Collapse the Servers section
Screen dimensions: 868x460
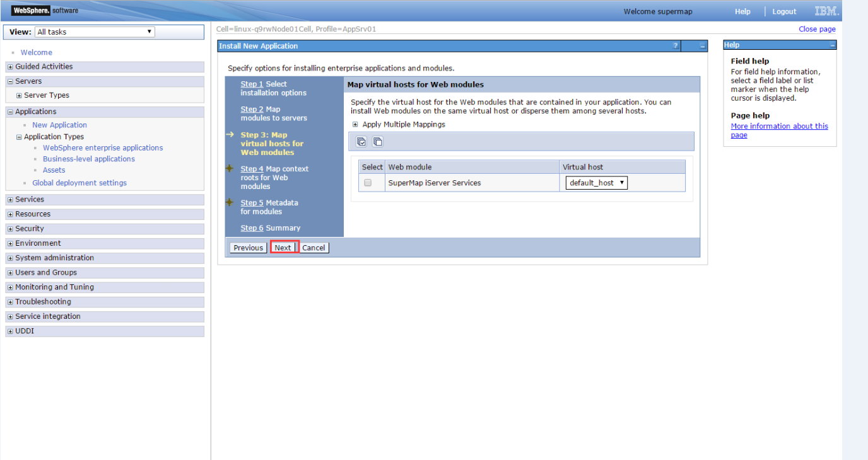(10, 81)
